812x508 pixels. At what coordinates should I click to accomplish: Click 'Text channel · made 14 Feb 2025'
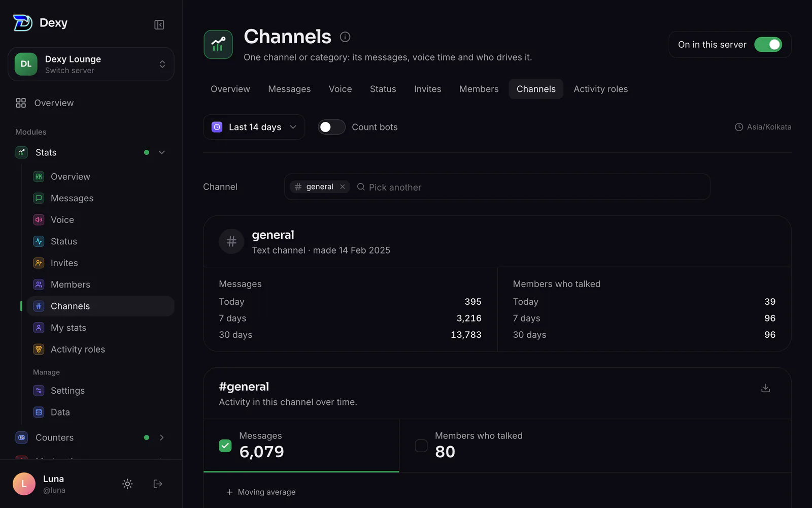click(x=321, y=250)
